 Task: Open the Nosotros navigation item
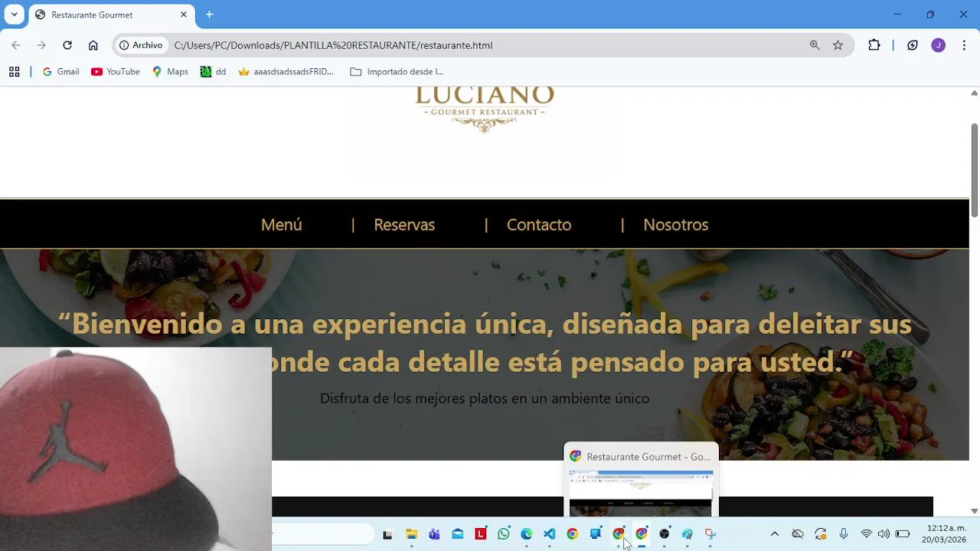(676, 224)
